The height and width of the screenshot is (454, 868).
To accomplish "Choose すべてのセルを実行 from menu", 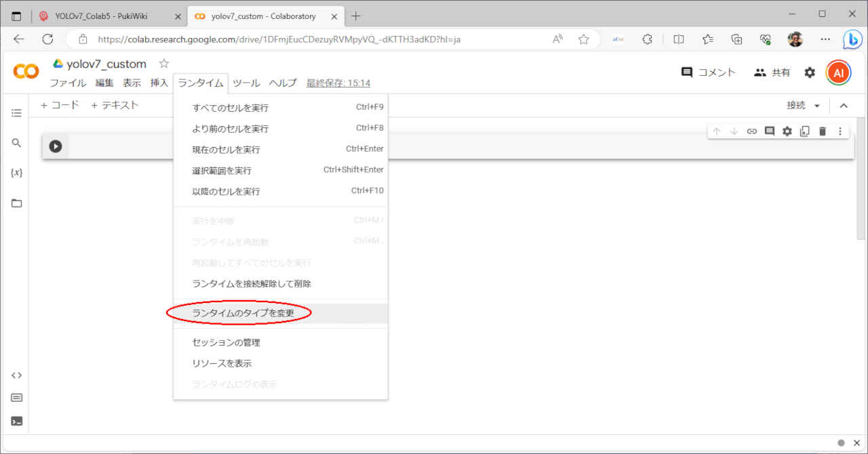I will pyautogui.click(x=231, y=108).
